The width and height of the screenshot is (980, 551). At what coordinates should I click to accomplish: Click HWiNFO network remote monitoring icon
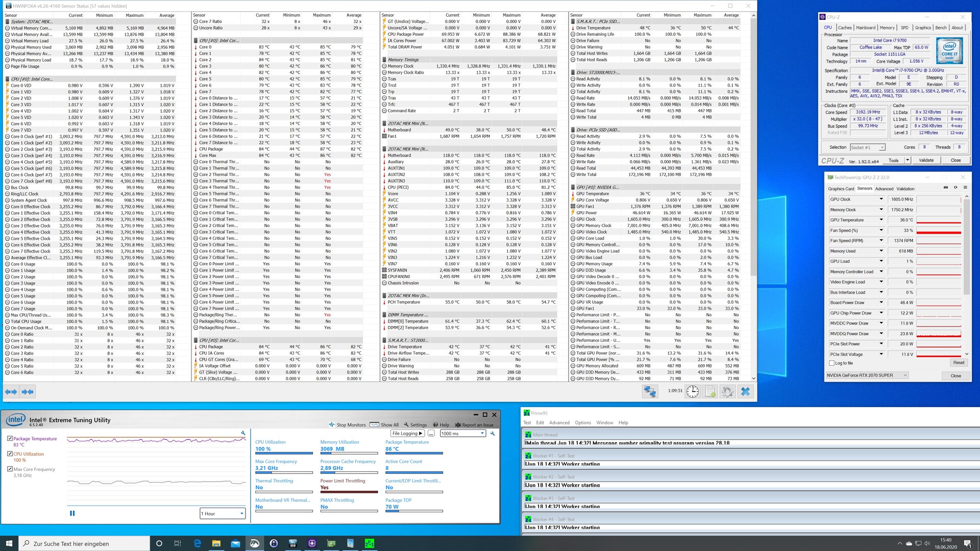[649, 391]
